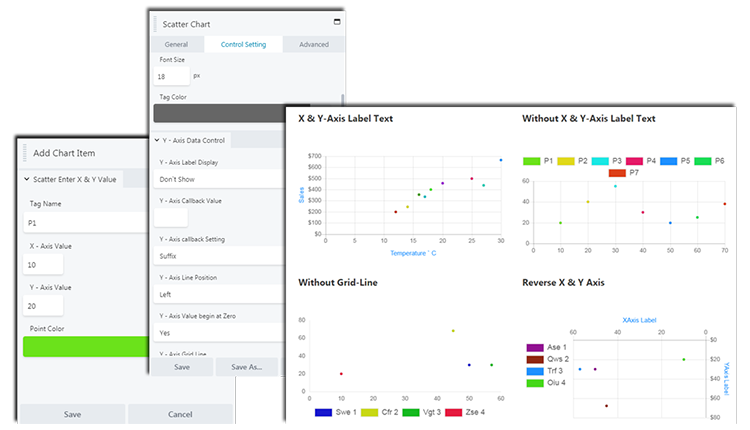The width and height of the screenshot is (750, 430).
Task: Open the Y - Axis Label Display dropdown
Action: 218,178
